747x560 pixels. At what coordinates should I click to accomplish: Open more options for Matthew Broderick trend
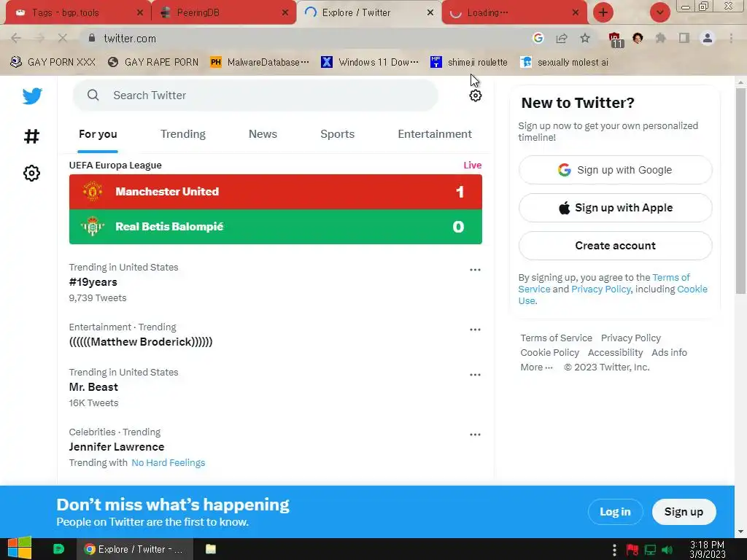(x=475, y=330)
